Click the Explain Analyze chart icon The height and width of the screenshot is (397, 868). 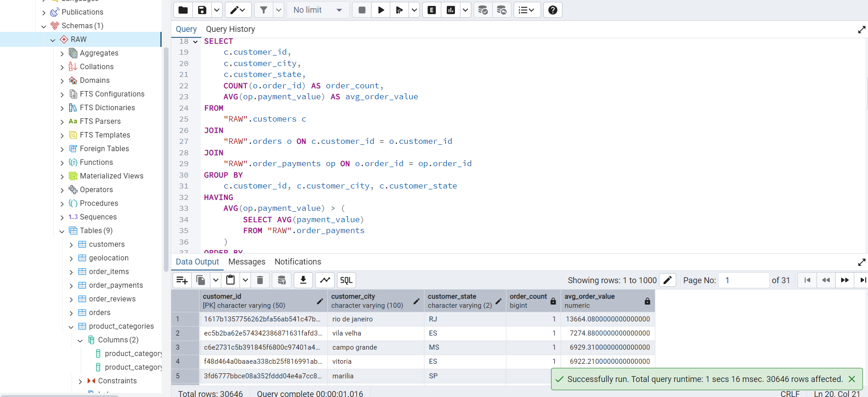(x=451, y=10)
